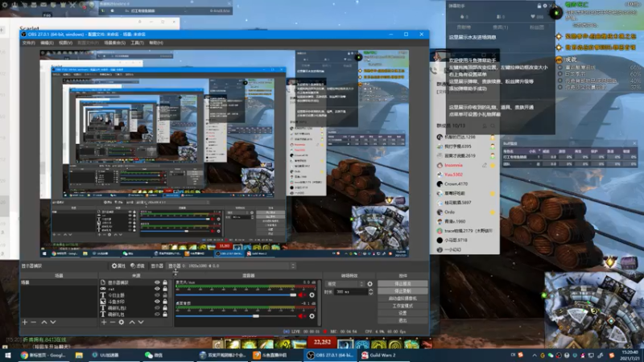Viewport: 644px width, 362px height.
Task: Move the scene down with the down arrow
Action: pyautogui.click(x=53, y=323)
